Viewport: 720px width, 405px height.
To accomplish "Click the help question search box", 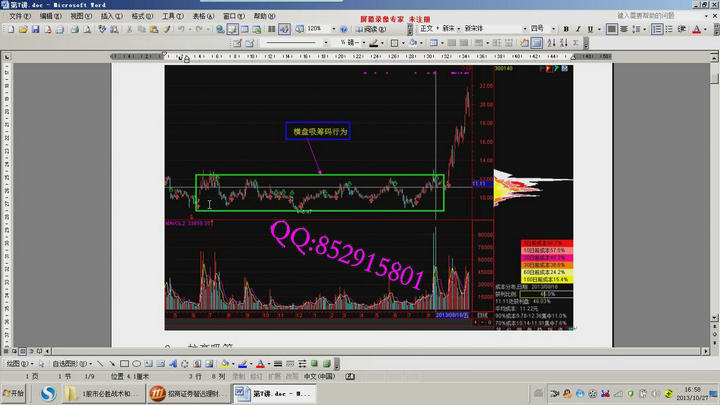I will (650, 16).
